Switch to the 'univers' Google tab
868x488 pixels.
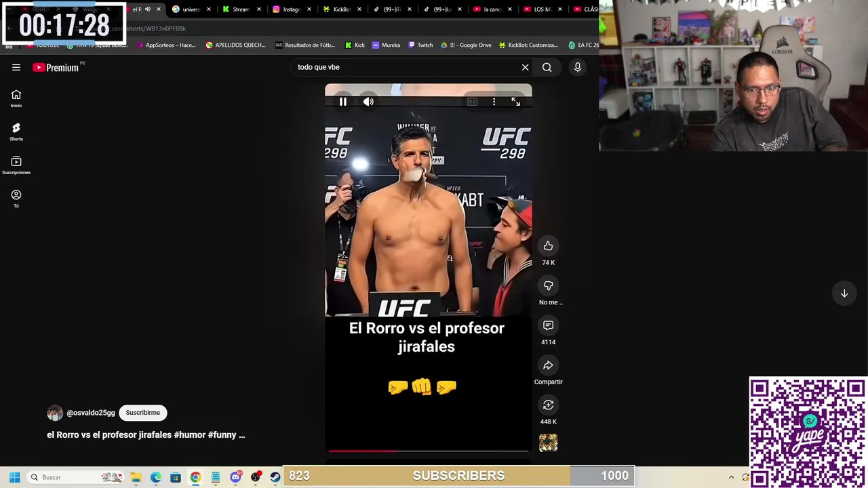[191, 9]
